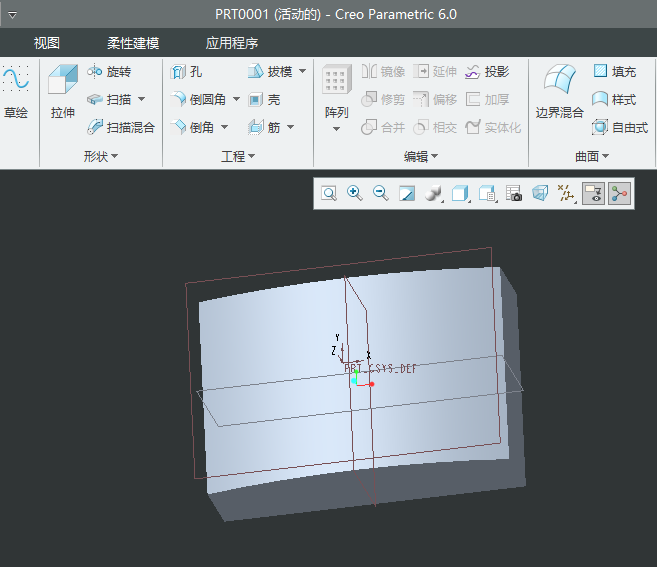
Task: Click the disabled 镜像 mirror button
Action: 383,72
